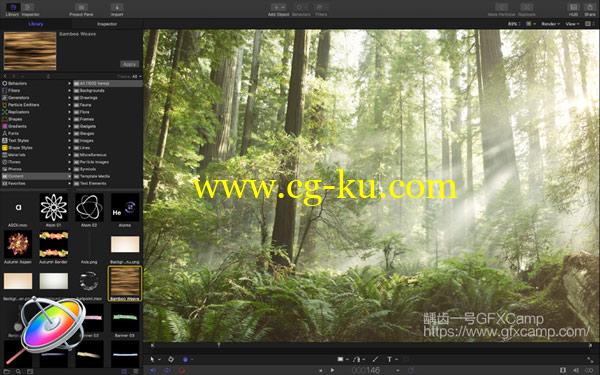The image size is (600, 375).
Task: Open the canvas zoom level dropdown
Action: coord(514,24)
